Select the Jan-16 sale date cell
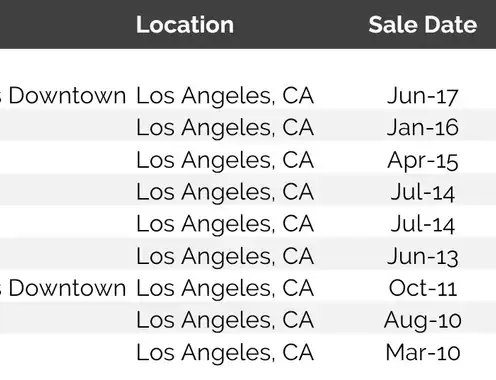 point(423,128)
